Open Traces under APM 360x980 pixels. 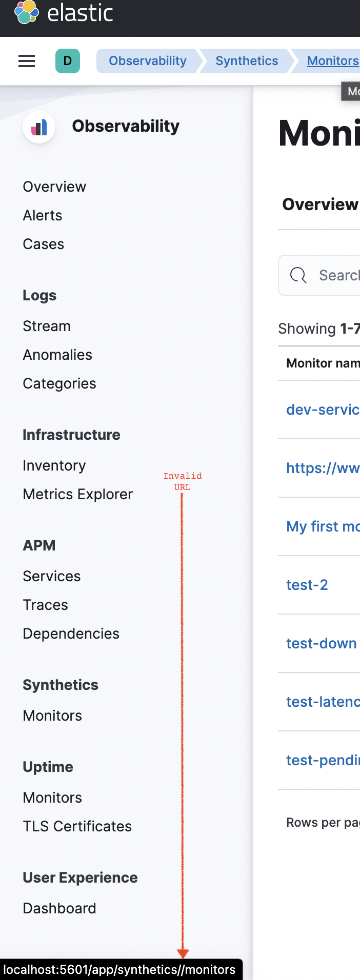[45, 605]
